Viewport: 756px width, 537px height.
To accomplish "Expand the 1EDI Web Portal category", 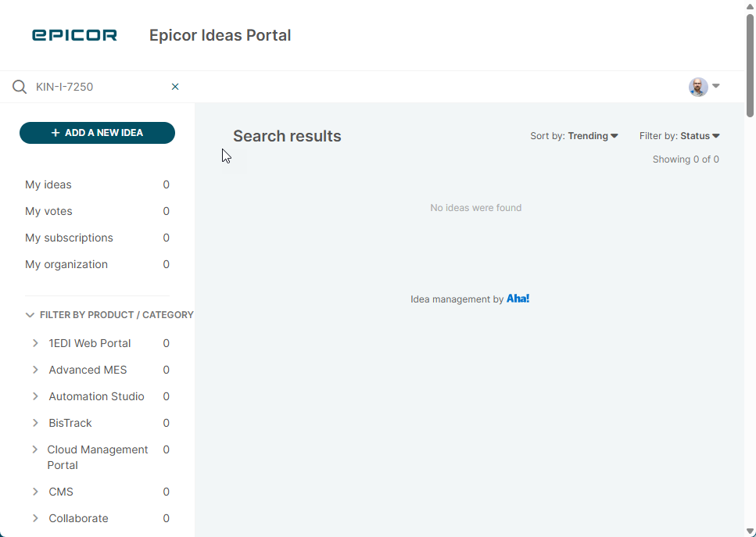I will pyautogui.click(x=35, y=343).
